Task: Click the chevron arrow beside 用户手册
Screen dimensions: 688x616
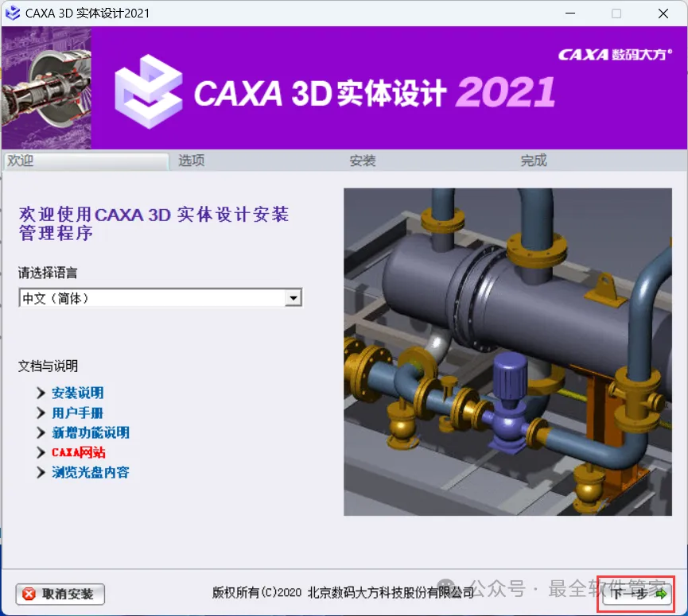Action: (x=41, y=413)
